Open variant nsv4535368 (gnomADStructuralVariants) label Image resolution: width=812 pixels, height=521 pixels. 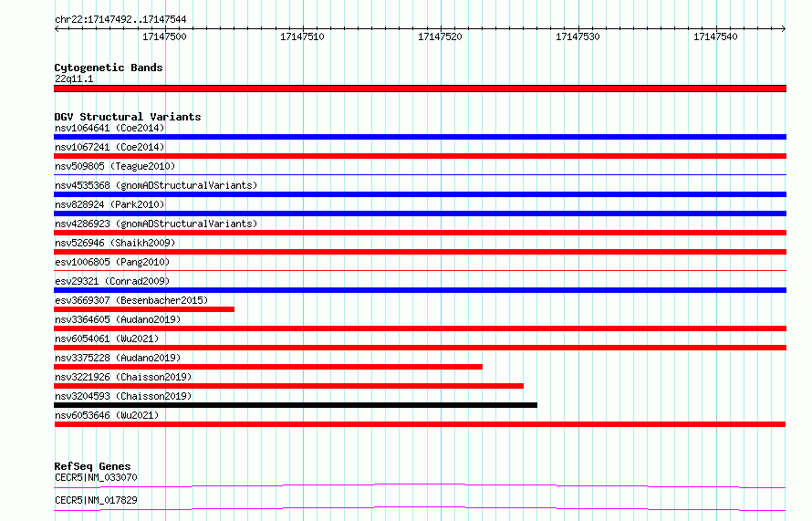pyautogui.click(x=156, y=185)
